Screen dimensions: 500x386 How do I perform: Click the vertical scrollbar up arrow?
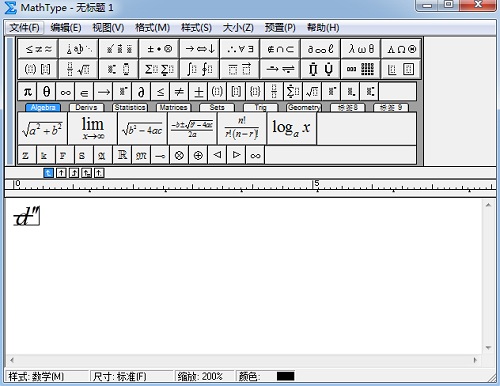point(488,205)
